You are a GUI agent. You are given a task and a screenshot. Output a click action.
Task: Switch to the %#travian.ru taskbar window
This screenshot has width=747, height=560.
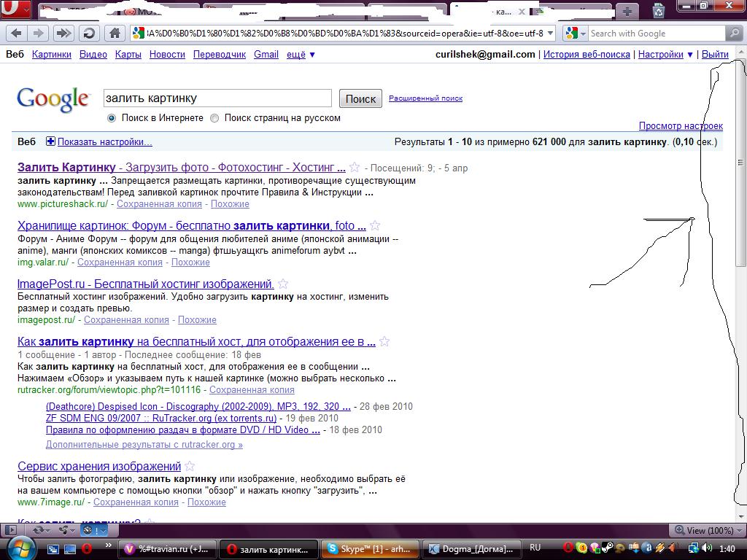tap(167, 549)
